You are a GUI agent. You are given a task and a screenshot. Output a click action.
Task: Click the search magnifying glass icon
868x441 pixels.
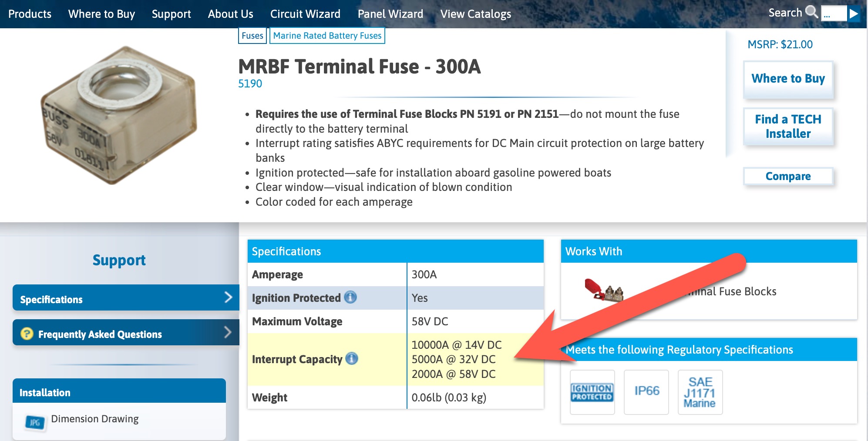click(x=811, y=12)
